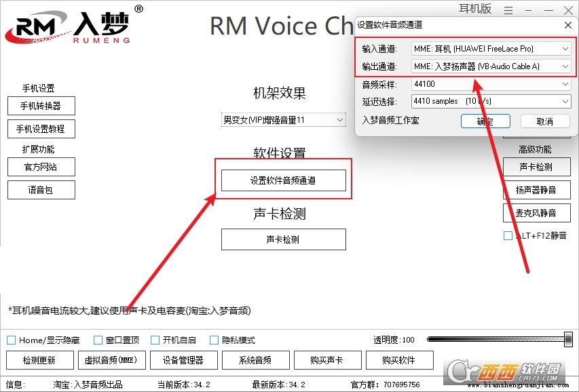Screen dimensions: 579x392
Task: Click the 入梦音频工作室 label in dialog
Action: (391, 120)
